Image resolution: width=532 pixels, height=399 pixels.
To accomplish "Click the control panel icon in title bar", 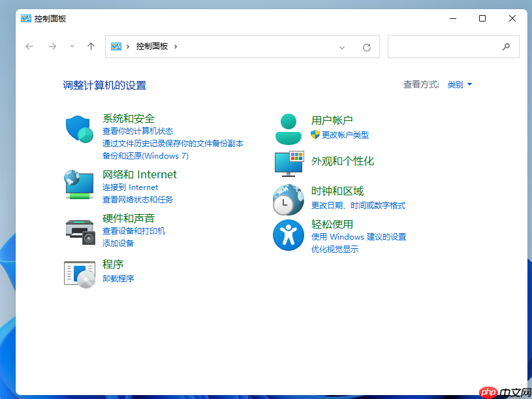I will 26,18.
